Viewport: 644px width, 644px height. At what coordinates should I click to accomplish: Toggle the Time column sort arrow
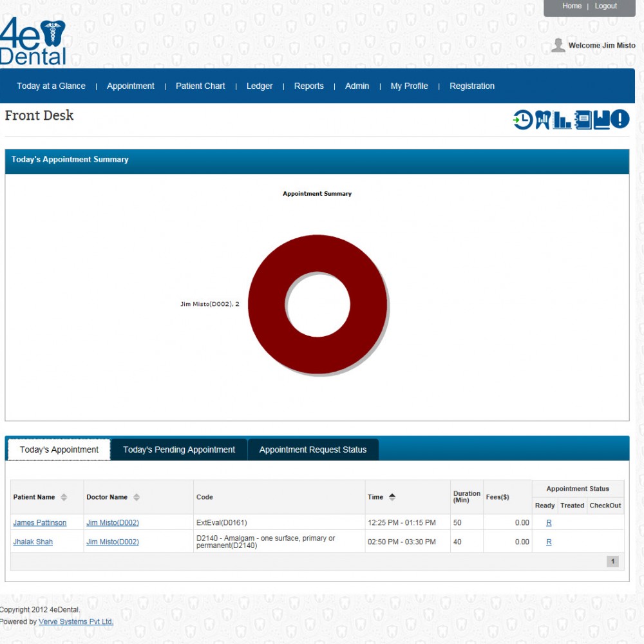392,497
